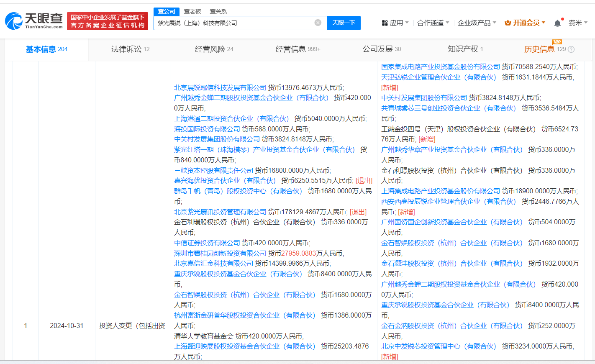The image size is (595, 364).
Task: Open 群岛千帆（青岛）股权投资中心 link
Action: [238, 191]
